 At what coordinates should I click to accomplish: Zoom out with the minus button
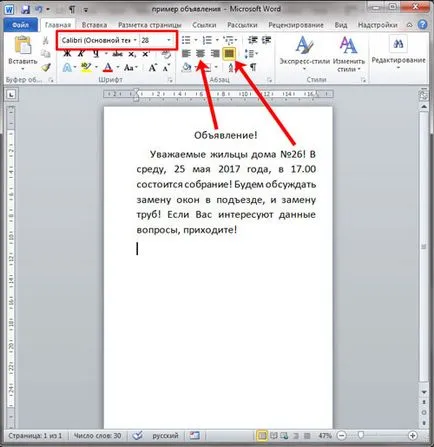pyautogui.click(x=341, y=436)
